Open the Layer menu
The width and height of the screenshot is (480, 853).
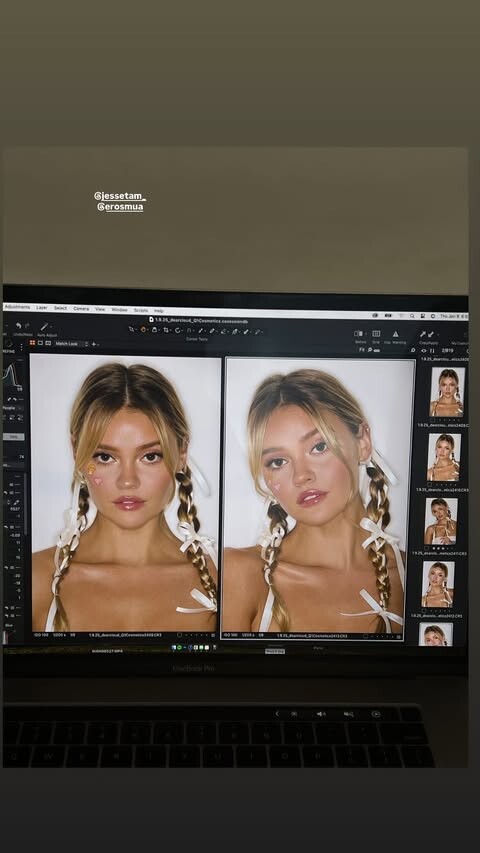[x=42, y=308]
